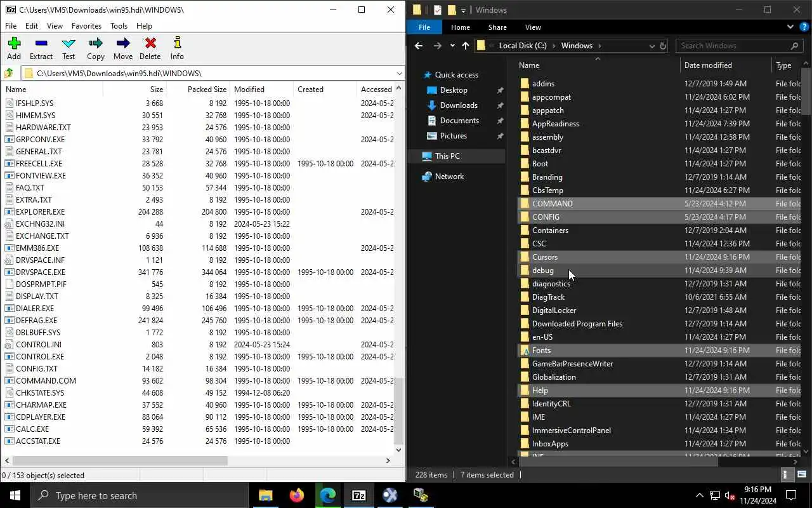Select HIMEM.SYS in 7-Zip list
The width and height of the screenshot is (812, 508).
pyautogui.click(x=36, y=115)
